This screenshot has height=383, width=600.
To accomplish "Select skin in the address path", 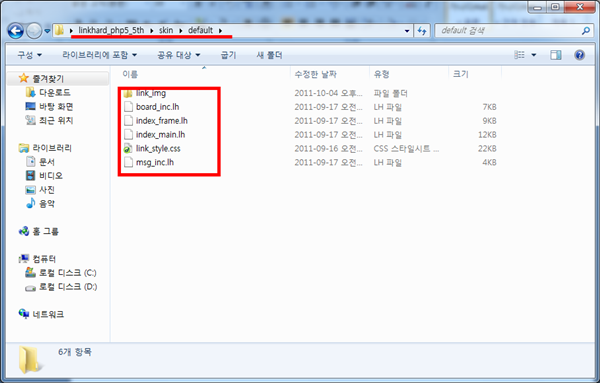I will click(166, 30).
